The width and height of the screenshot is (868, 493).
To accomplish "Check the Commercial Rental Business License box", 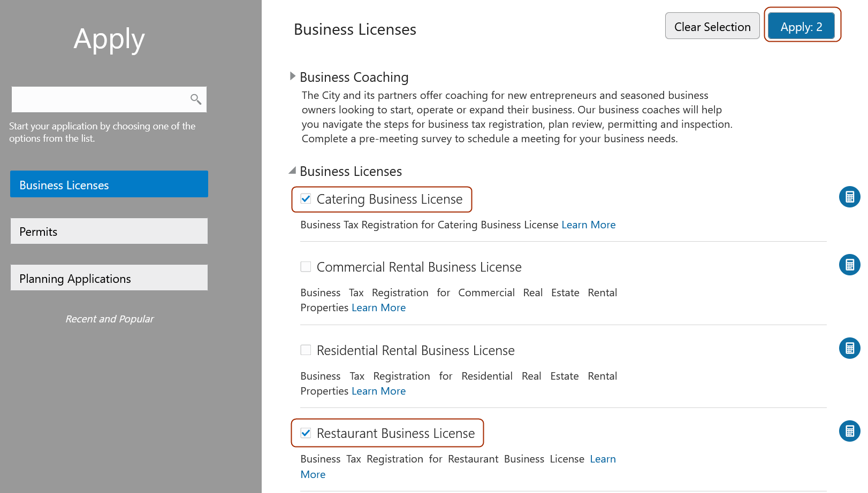I will pyautogui.click(x=306, y=267).
